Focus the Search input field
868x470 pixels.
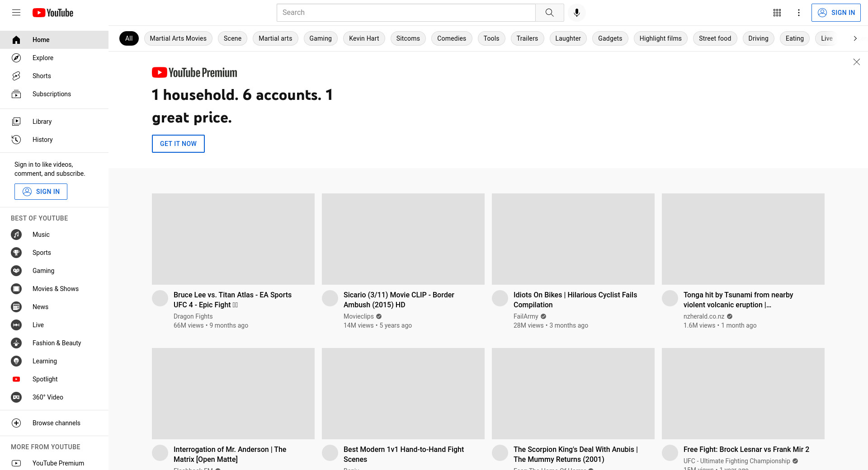pyautogui.click(x=406, y=13)
